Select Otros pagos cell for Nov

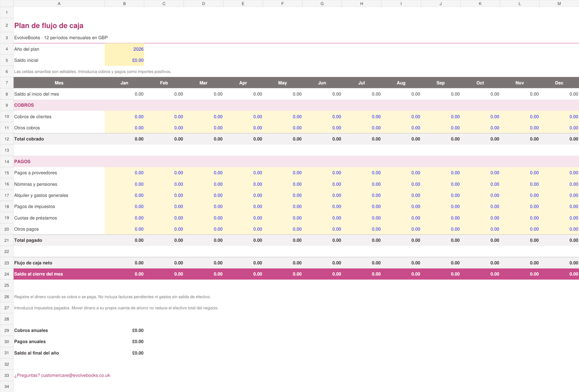[520, 229]
